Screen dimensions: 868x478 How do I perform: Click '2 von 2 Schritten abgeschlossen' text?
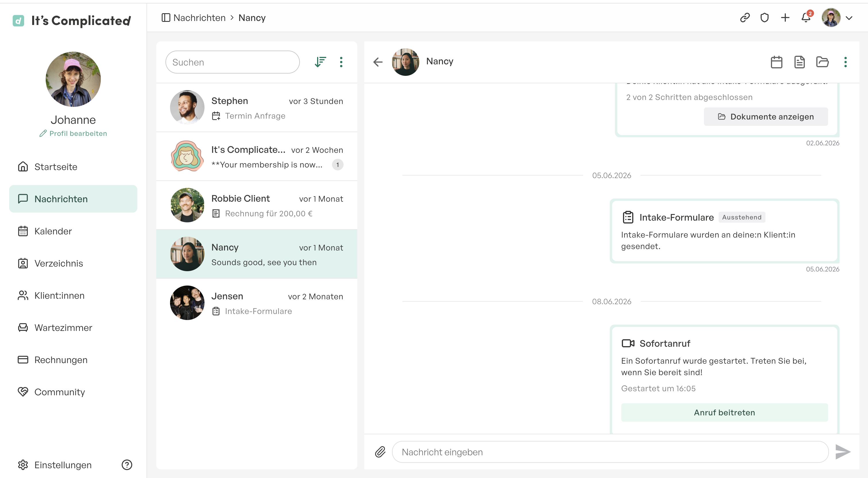(x=689, y=97)
